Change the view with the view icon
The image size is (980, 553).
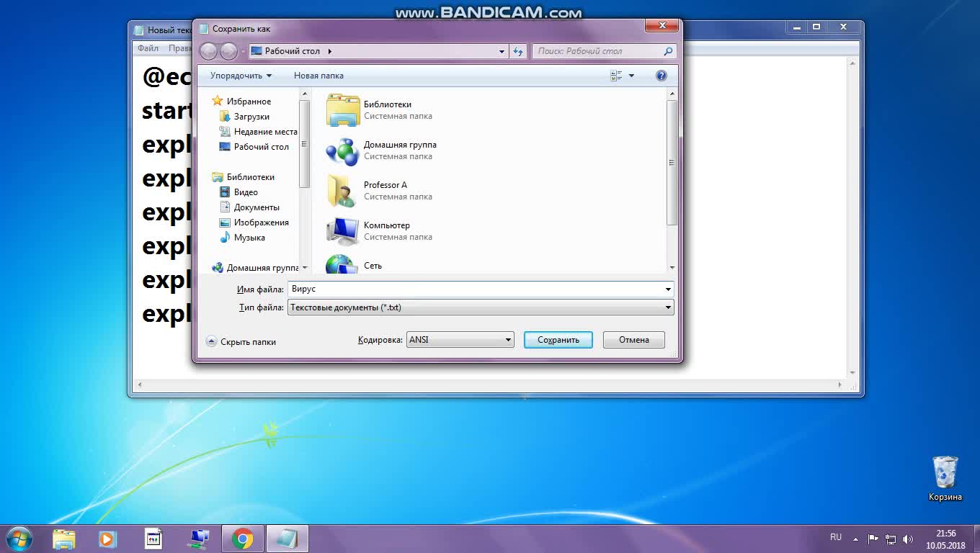coord(617,76)
